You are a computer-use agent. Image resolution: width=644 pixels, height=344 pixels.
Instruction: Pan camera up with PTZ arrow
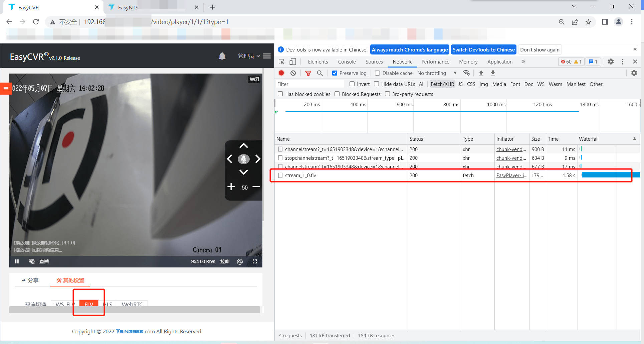pyautogui.click(x=244, y=146)
